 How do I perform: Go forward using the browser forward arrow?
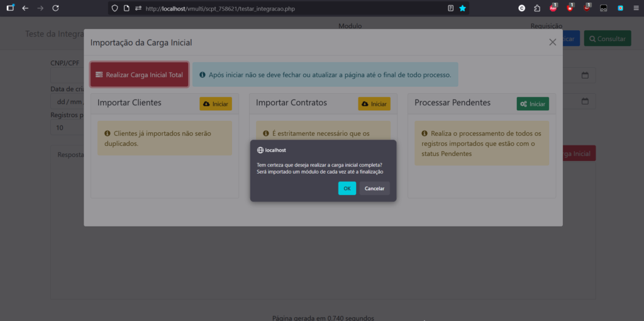click(40, 8)
